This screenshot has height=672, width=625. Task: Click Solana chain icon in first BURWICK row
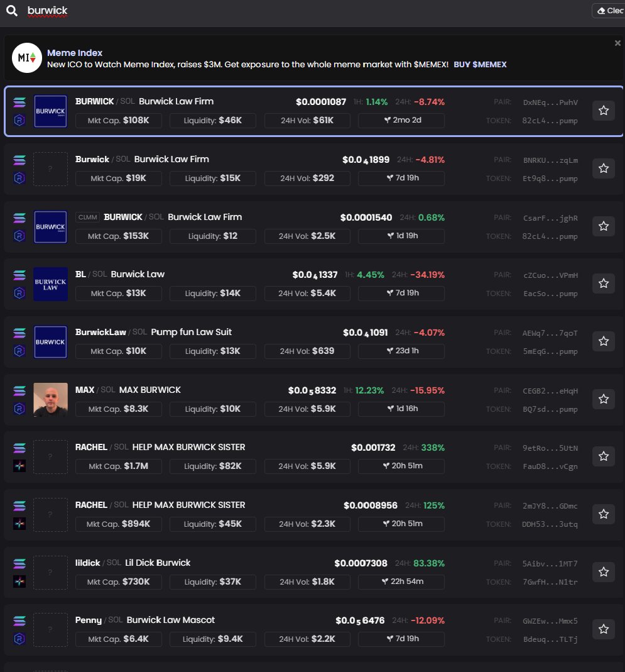tap(19, 102)
